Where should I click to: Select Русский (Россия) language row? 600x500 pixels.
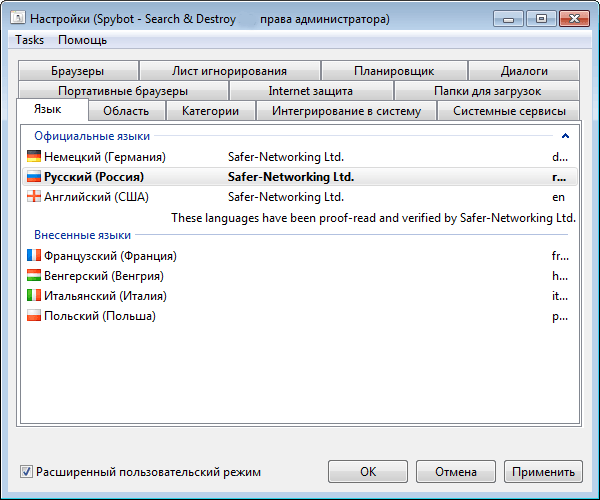[x=300, y=177]
